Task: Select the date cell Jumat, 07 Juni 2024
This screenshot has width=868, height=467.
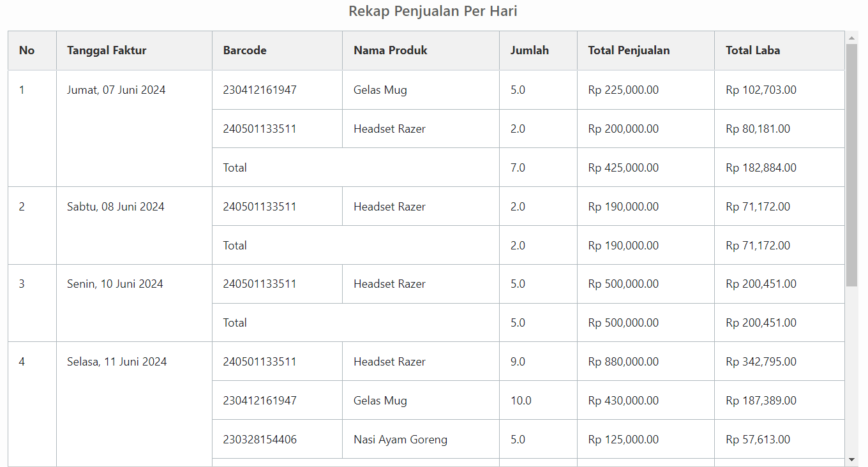Action: click(116, 90)
